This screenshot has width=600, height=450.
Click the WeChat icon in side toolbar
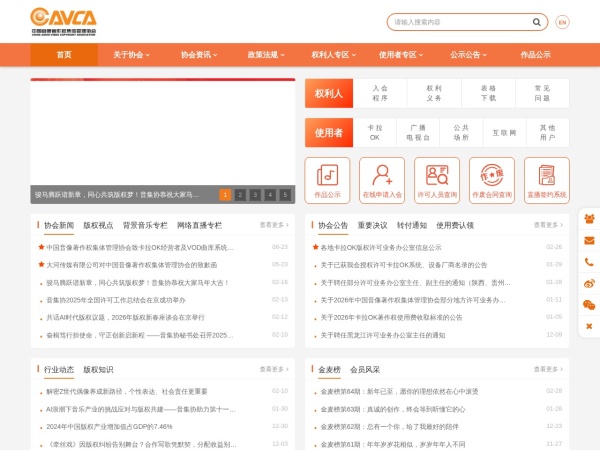click(589, 304)
